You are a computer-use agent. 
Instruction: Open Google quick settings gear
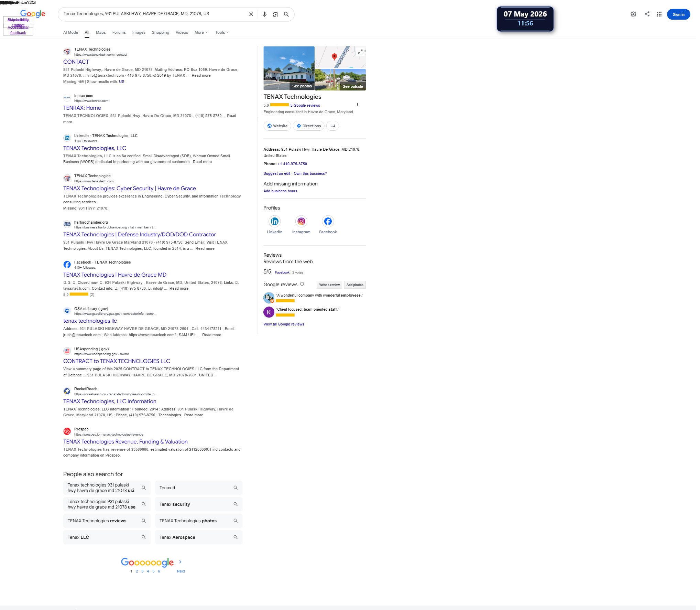633,14
